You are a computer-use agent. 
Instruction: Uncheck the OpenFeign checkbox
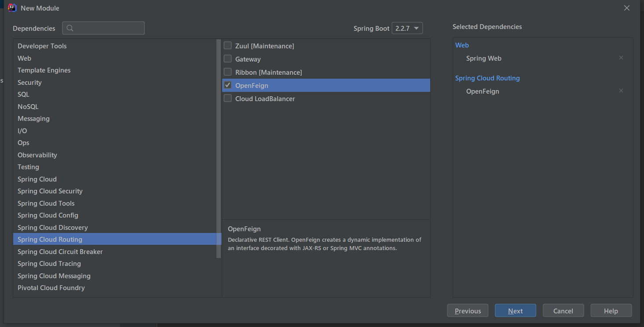tap(227, 85)
